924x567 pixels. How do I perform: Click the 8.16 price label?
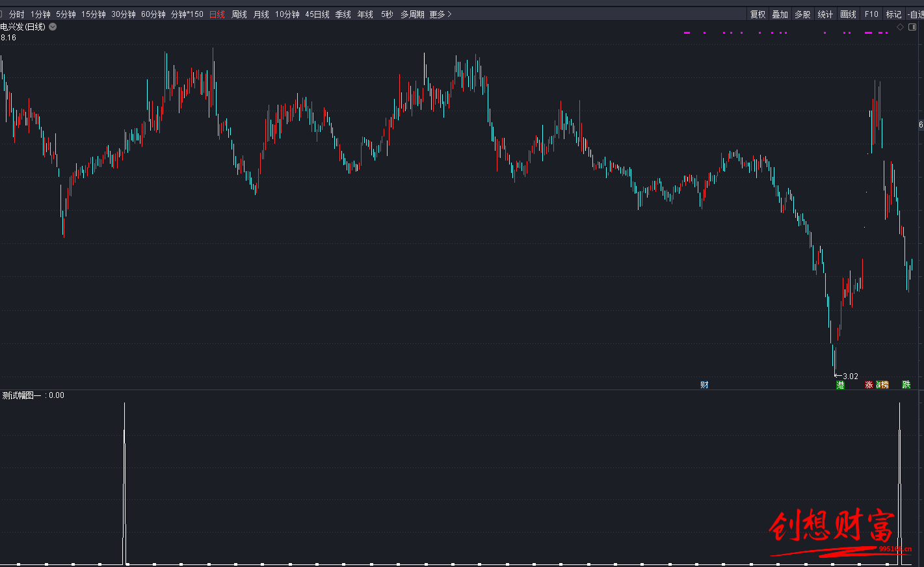[8, 38]
